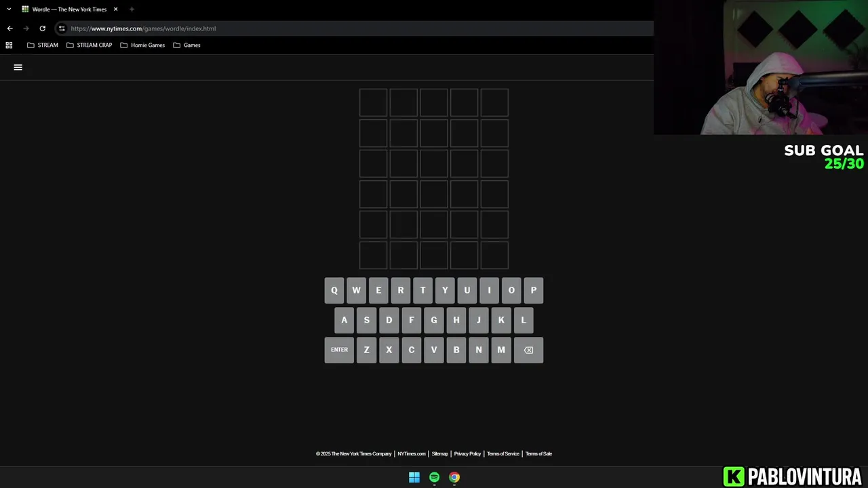Tap the Q key on Wordle keyboard
The height and width of the screenshot is (488, 868).
coord(334,290)
